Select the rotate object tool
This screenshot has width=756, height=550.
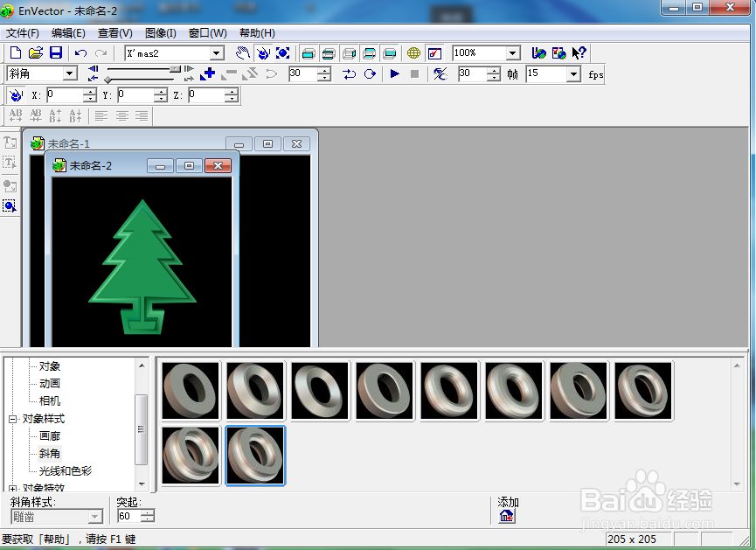tap(263, 52)
